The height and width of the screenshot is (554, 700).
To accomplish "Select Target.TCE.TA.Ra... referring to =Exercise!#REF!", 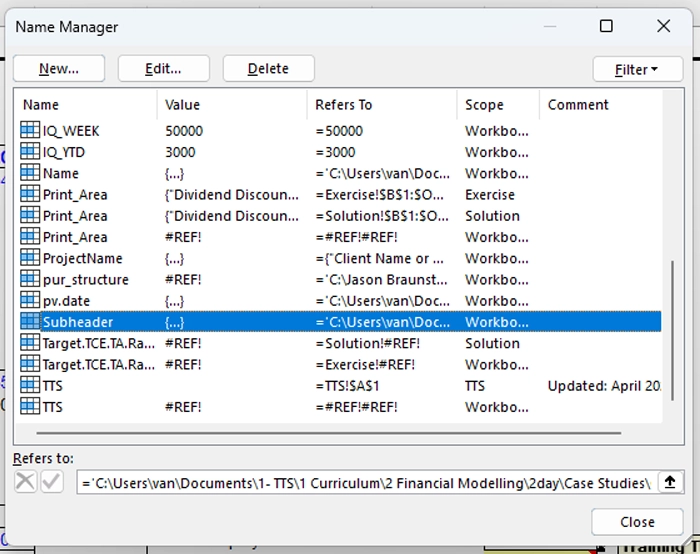I will click(340, 364).
